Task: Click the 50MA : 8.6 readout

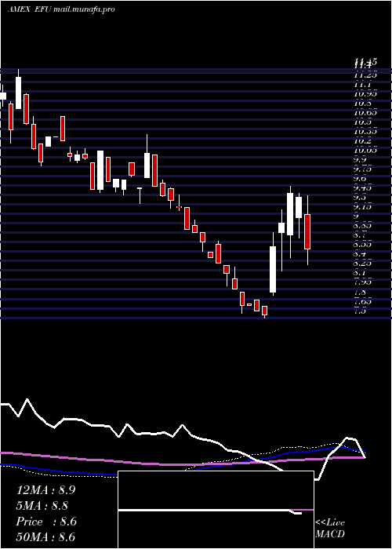Action: 45,537
